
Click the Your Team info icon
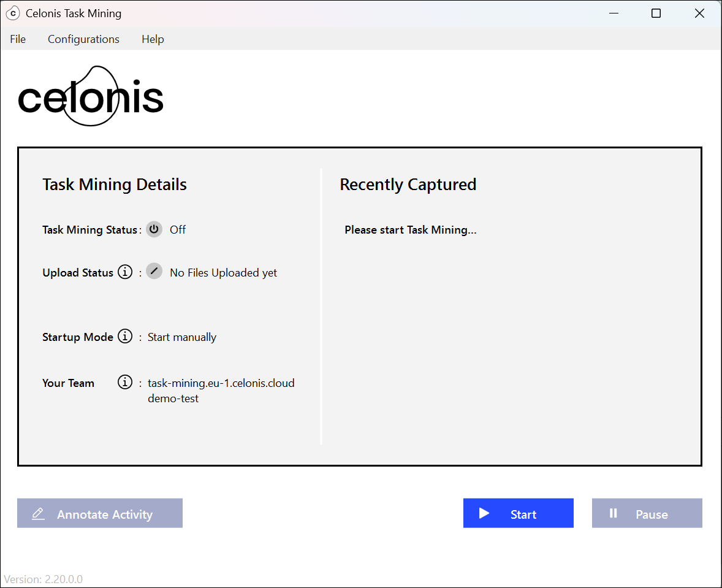[124, 381]
